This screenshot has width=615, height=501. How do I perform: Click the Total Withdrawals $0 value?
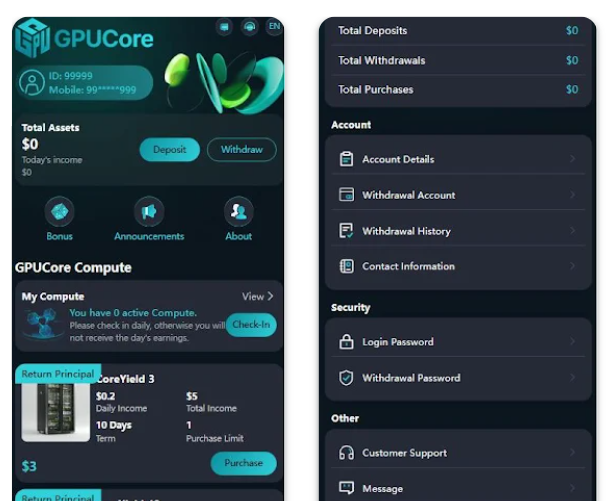pyautogui.click(x=572, y=60)
